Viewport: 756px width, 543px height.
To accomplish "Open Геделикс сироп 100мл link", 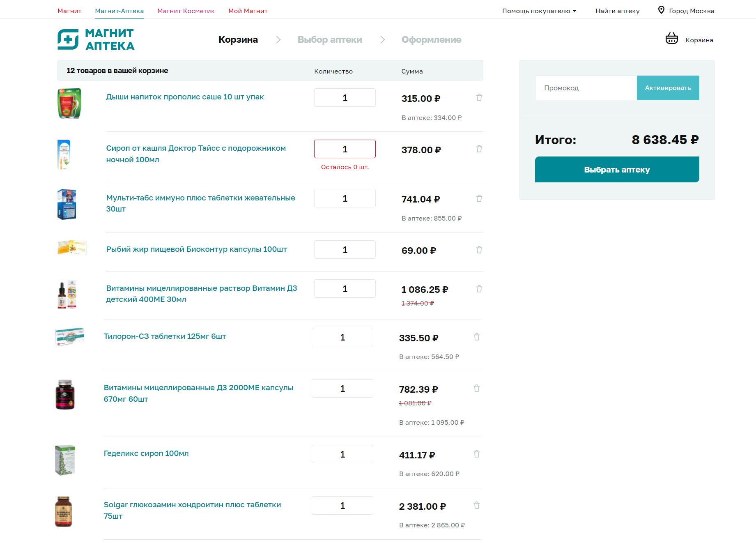I will tap(146, 453).
